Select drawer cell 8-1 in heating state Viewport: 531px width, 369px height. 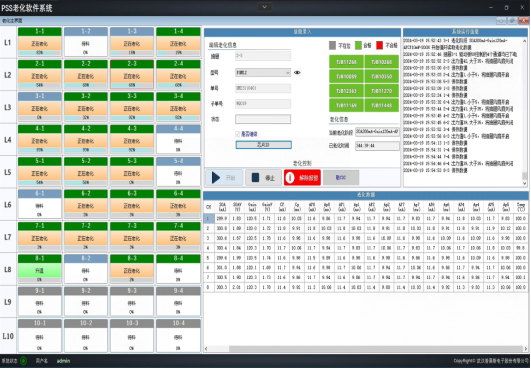point(40,269)
